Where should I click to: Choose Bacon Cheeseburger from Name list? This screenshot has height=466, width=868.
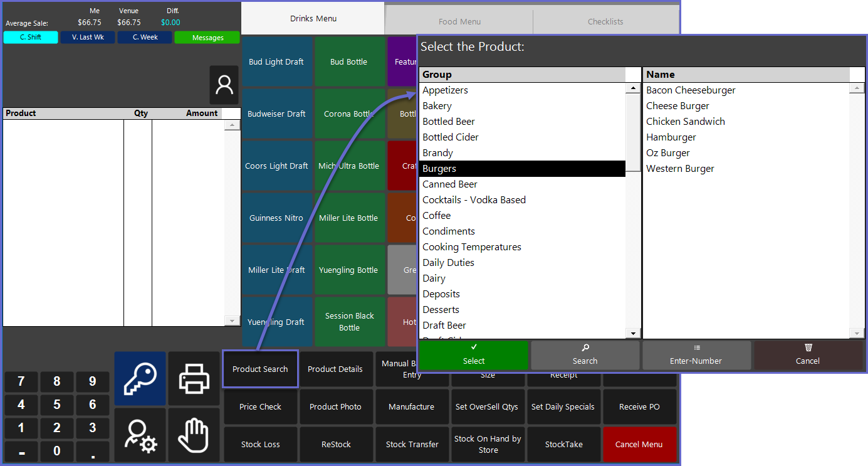pyautogui.click(x=691, y=90)
